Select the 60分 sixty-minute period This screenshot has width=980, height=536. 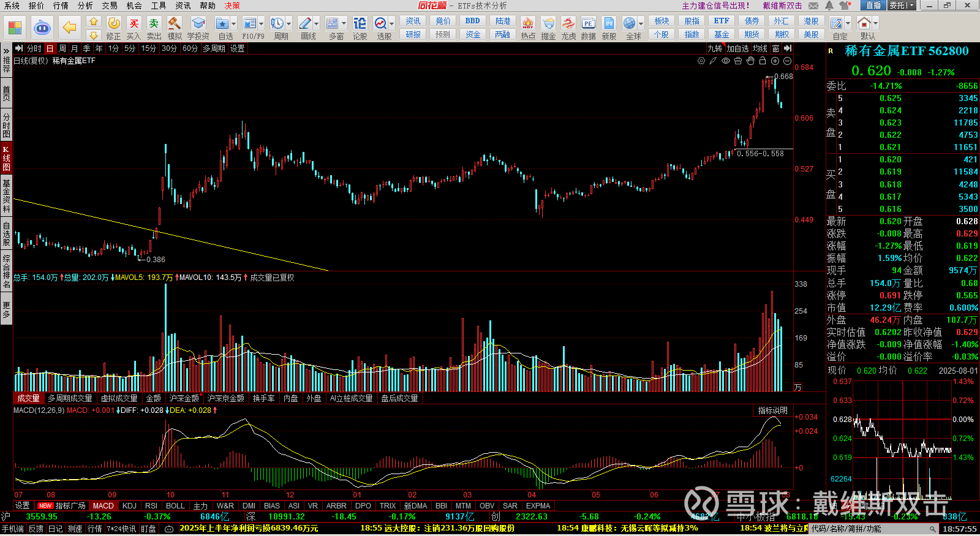190,48
